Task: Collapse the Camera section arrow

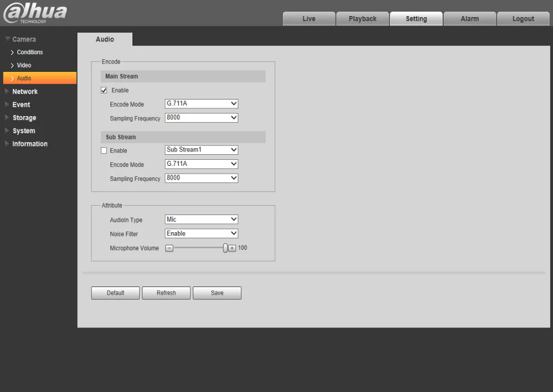Action: tap(7, 39)
